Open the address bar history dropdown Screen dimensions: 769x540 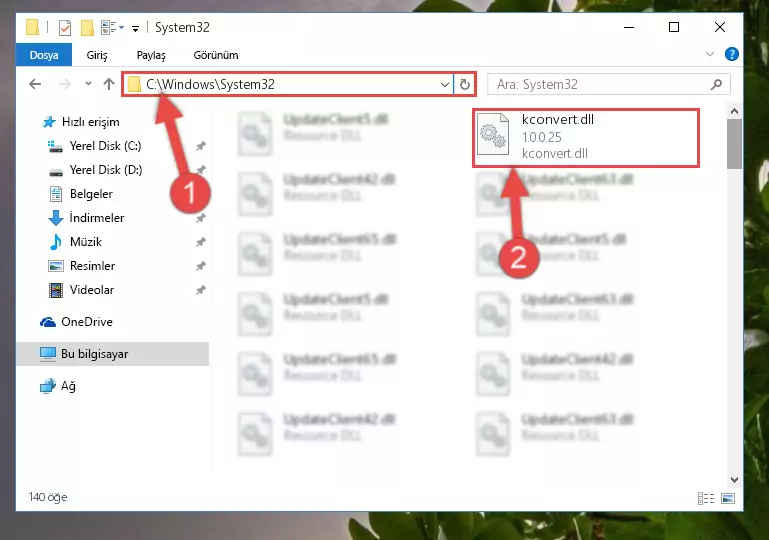click(445, 84)
